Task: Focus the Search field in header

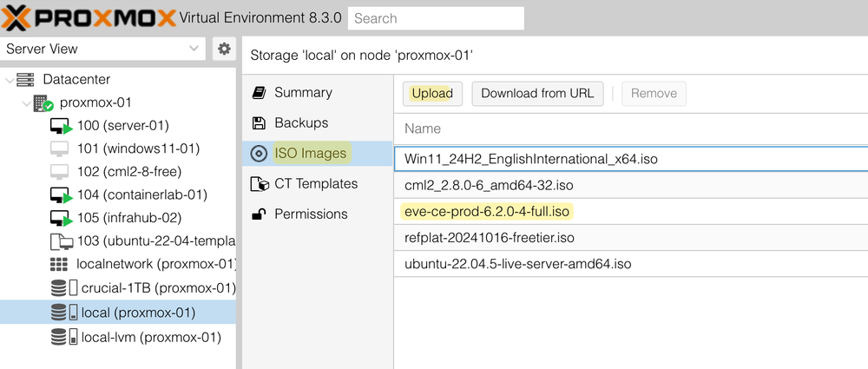Action: coord(436,17)
